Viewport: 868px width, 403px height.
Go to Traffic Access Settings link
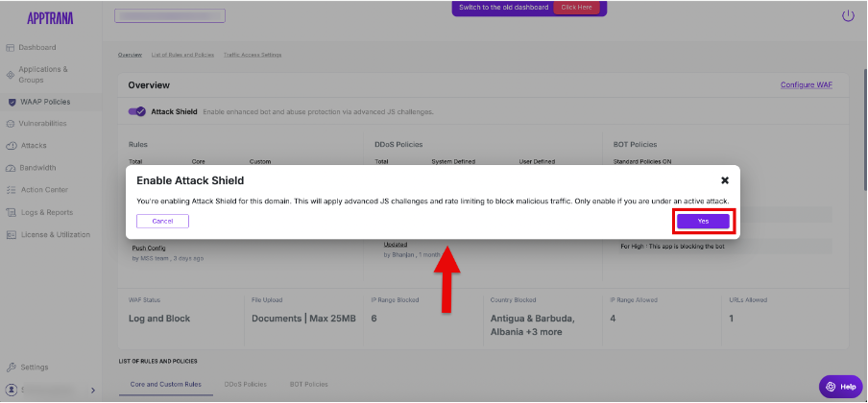[x=253, y=55]
